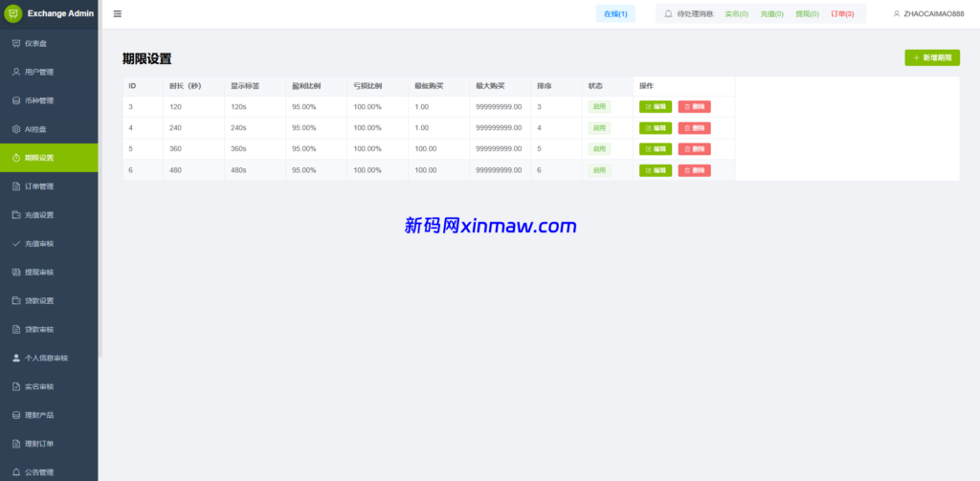
Task: Collapse the sidebar with the hamburger icon
Action: 118,13
